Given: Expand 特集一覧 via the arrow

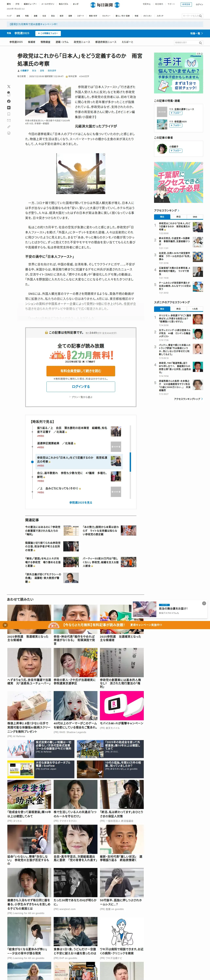Looking at the screenshot, I should 197,33.
